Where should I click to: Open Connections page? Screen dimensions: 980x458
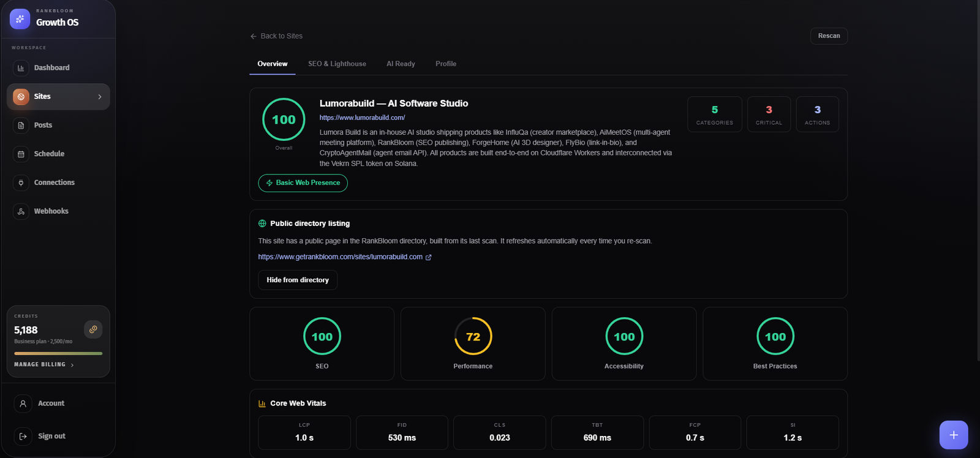[58, 182]
